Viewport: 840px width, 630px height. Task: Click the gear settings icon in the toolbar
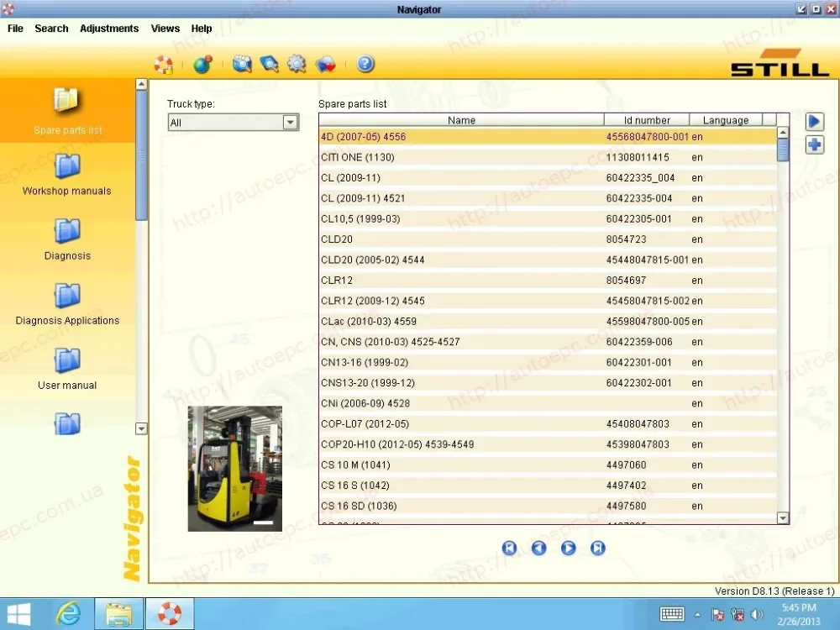[x=297, y=65]
